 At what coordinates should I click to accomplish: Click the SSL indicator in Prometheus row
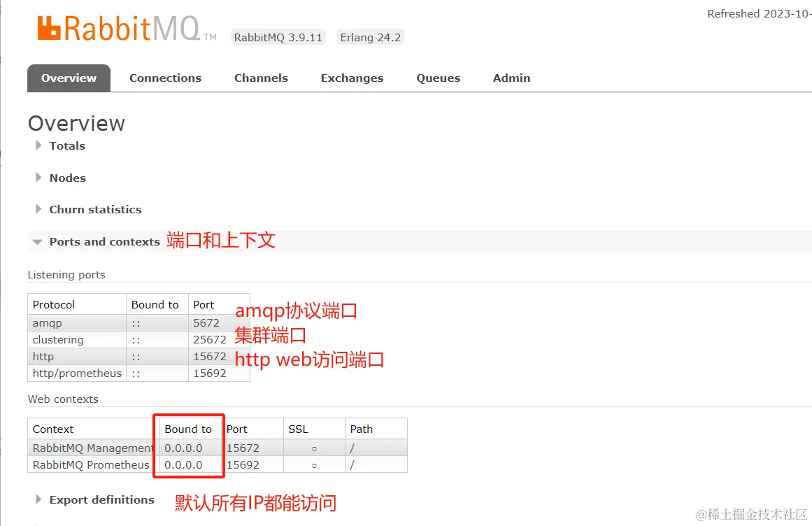click(x=314, y=466)
